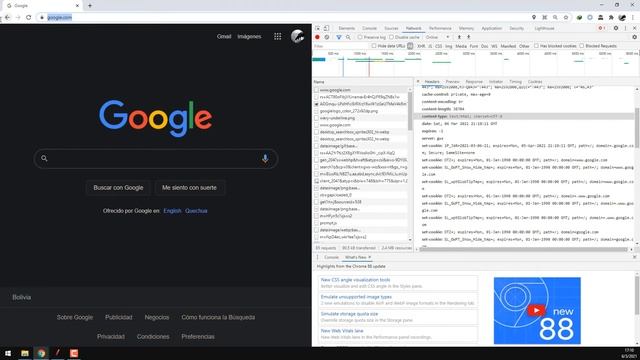Image resolution: width=640 pixels, height=360 pixels.
Task: Focus the network Filter text field
Action: point(341,46)
